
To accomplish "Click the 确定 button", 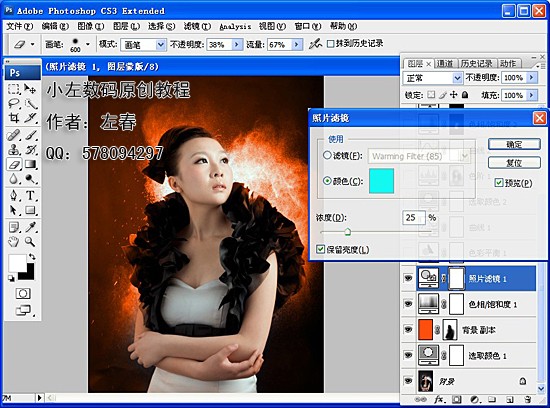I will point(514,144).
